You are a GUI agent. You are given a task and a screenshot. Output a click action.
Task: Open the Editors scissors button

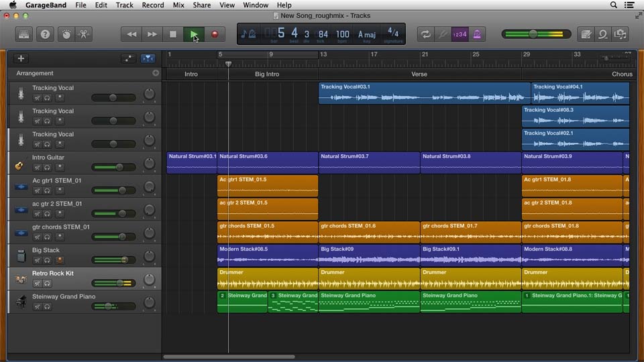point(84,34)
